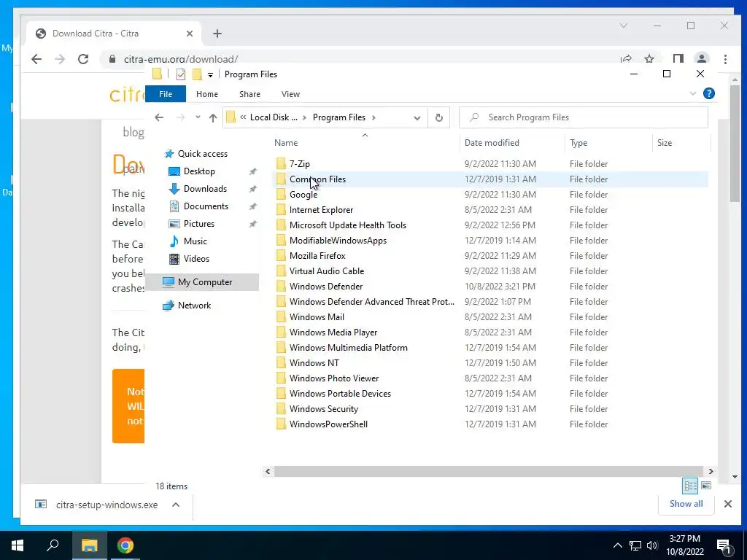Close the Download Citra tab
The image size is (747, 560).
190,34
